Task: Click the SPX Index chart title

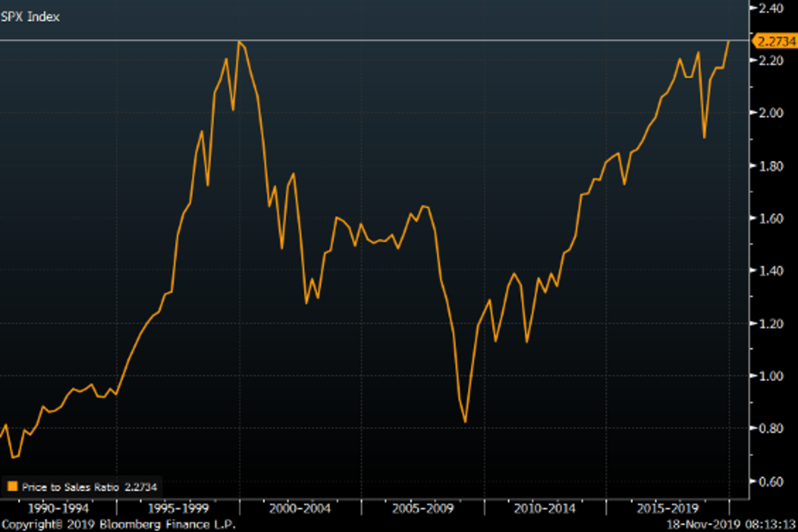Action: (x=30, y=17)
